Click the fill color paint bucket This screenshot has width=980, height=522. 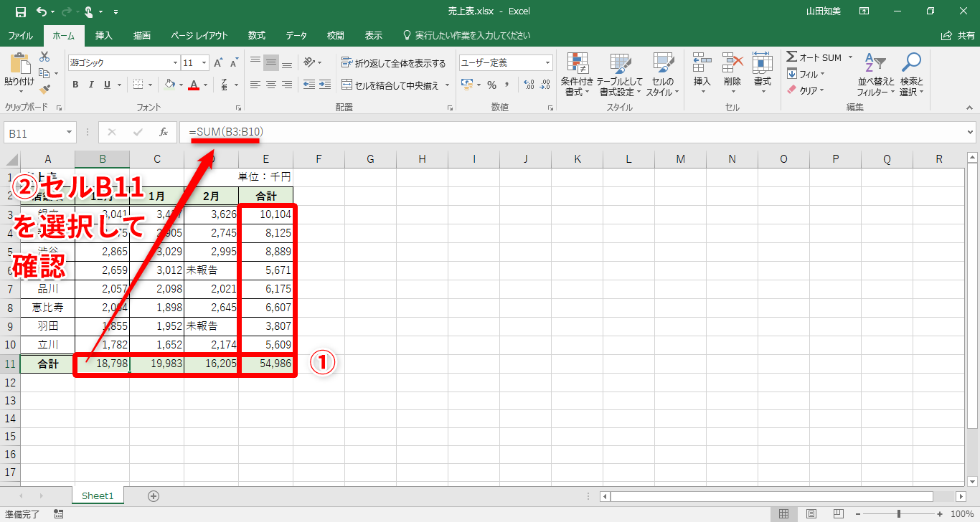170,85
